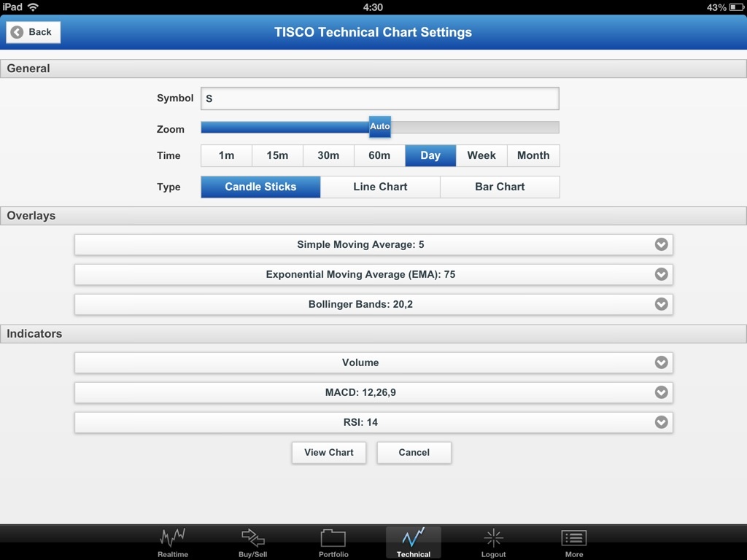Expand Bollinger Bands arrow
Image resolution: width=747 pixels, height=560 pixels.
point(661,304)
